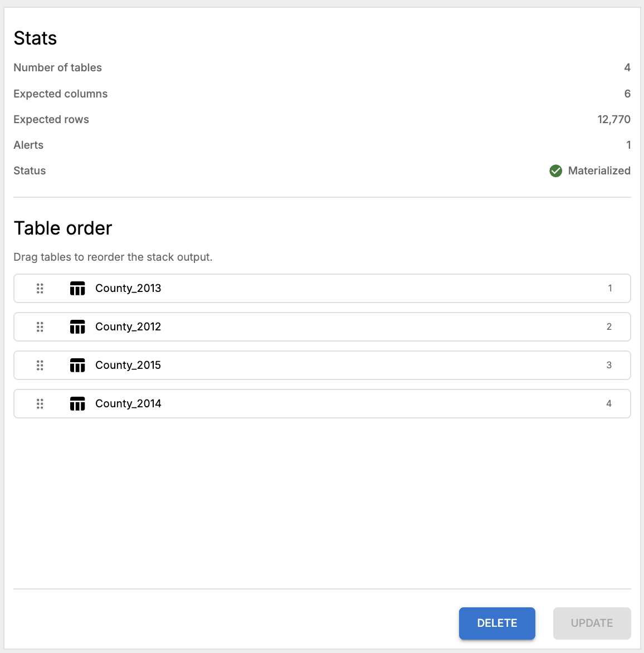
Task: Click the table icon next to County_2012
Action: 77,327
